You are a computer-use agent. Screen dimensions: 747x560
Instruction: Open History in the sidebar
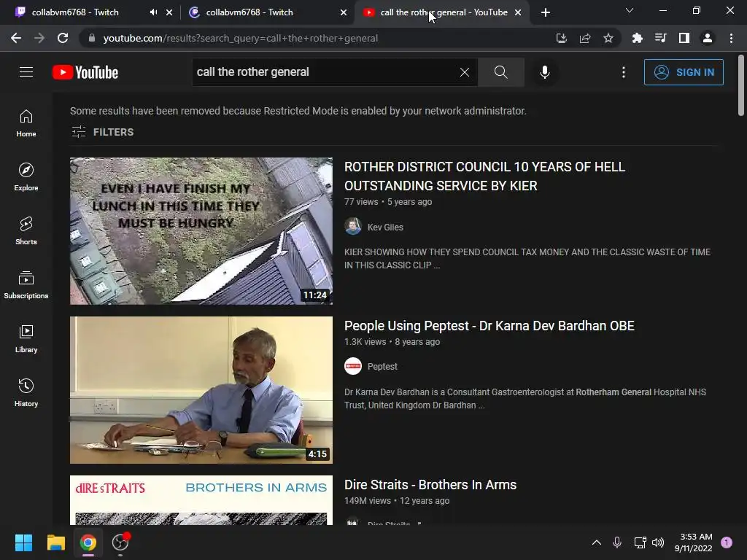pos(26,392)
